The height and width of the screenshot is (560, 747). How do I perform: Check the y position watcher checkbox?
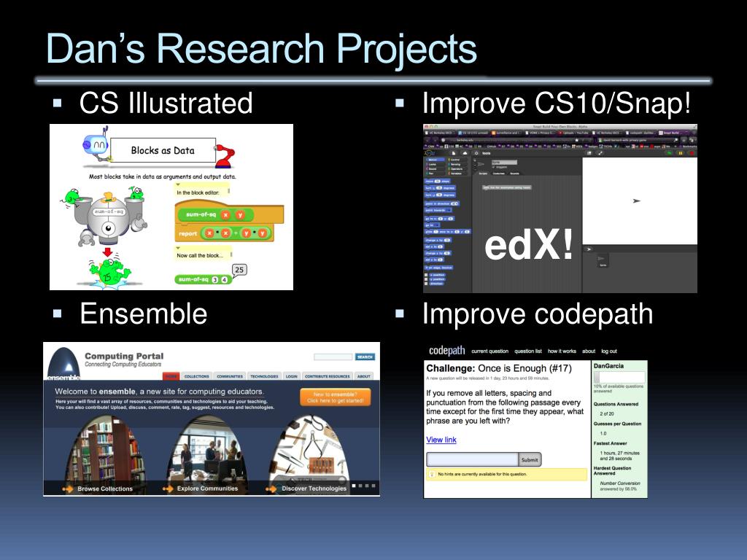[426, 279]
